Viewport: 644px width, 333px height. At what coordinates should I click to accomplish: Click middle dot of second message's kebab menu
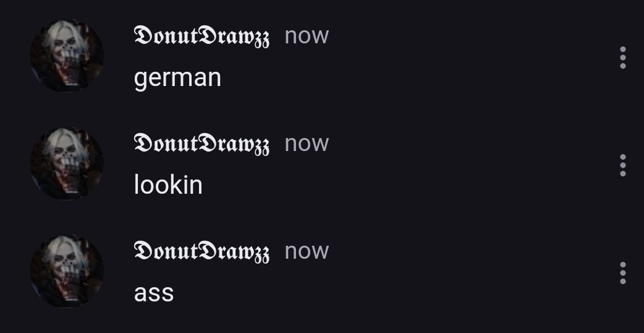point(622,165)
